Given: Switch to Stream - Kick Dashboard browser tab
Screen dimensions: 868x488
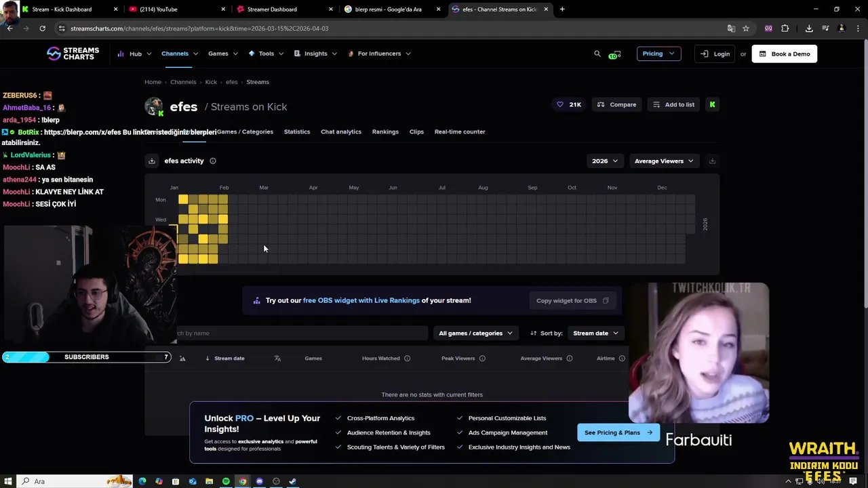Looking at the screenshot, I should [x=70, y=9].
